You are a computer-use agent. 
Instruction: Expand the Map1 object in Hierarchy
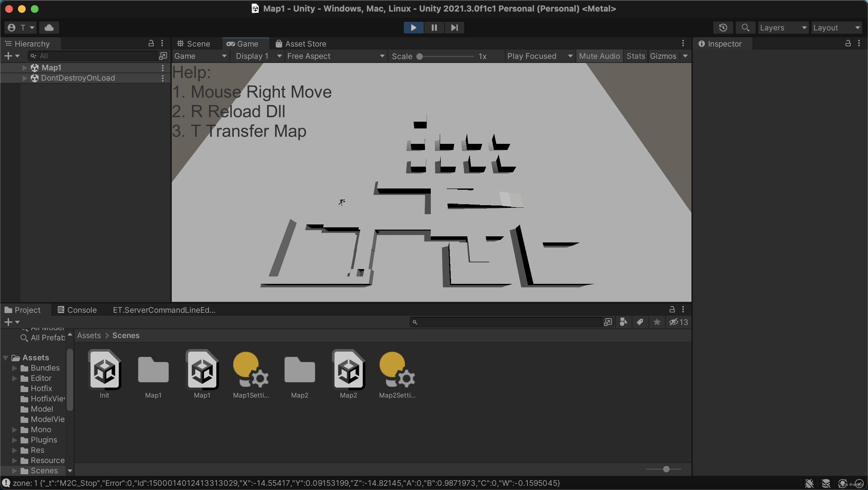pyautogui.click(x=24, y=67)
